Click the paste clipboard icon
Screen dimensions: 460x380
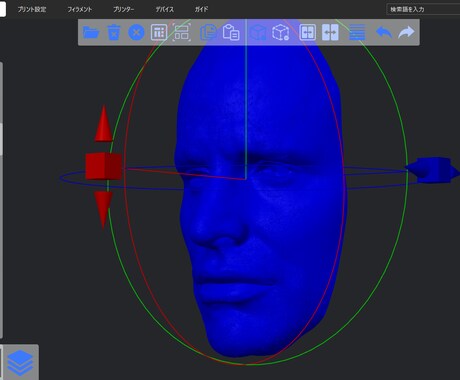point(231,33)
